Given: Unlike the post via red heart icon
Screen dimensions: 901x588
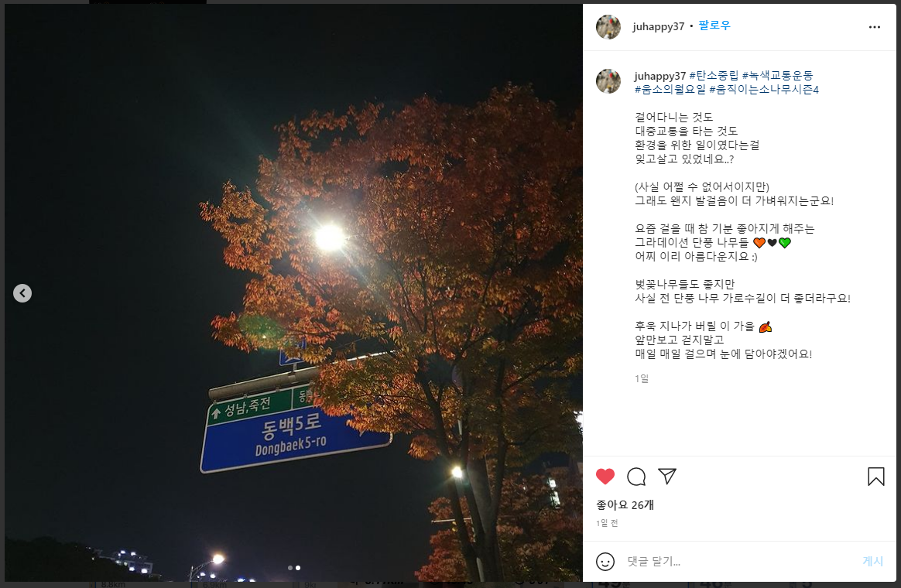Looking at the screenshot, I should [605, 476].
